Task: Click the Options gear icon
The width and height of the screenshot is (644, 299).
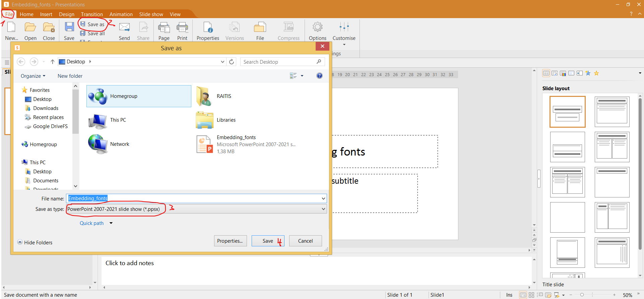Action: [x=317, y=27]
